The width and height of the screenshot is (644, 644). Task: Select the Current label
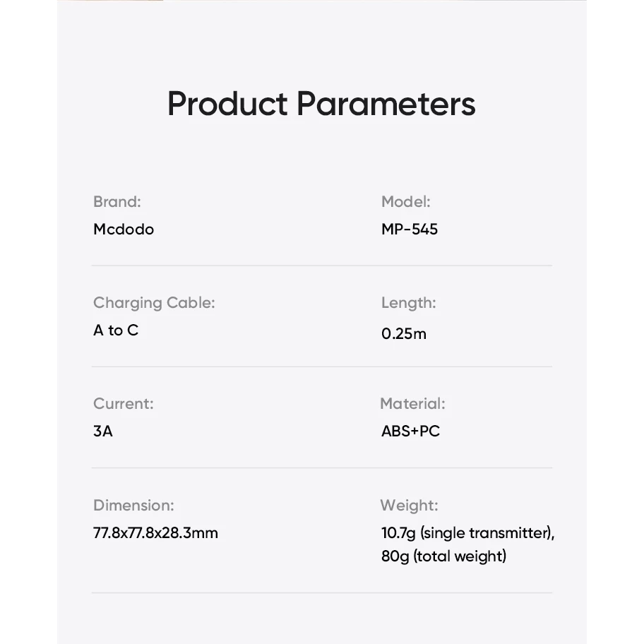click(123, 404)
